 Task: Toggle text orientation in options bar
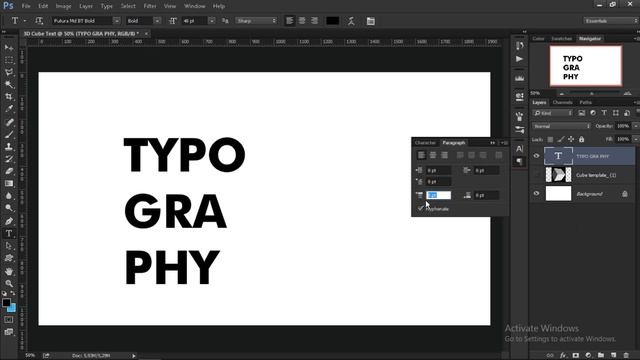click(x=39, y=21)
